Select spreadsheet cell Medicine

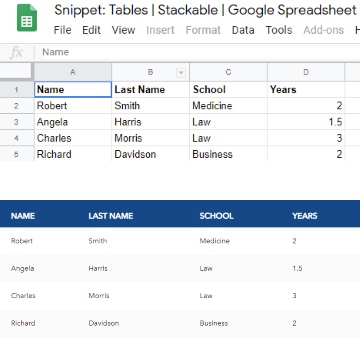(x=228, y=106)
